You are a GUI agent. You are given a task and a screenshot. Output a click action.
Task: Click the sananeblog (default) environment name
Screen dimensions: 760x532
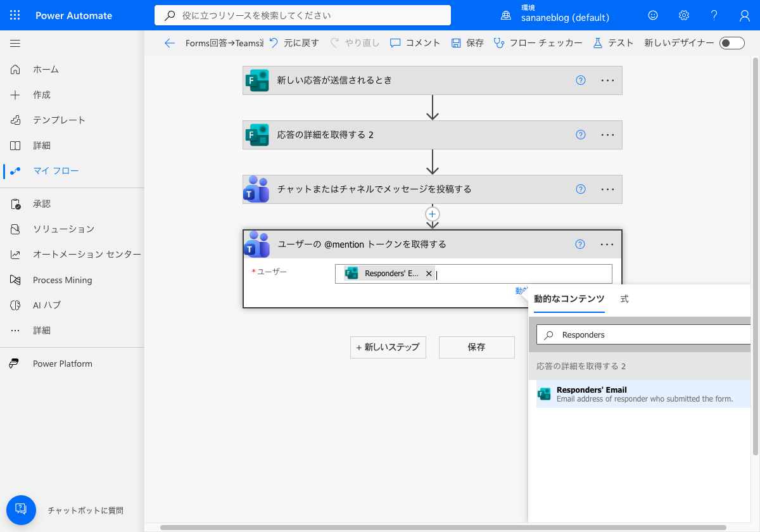click(x=565, y=18)
